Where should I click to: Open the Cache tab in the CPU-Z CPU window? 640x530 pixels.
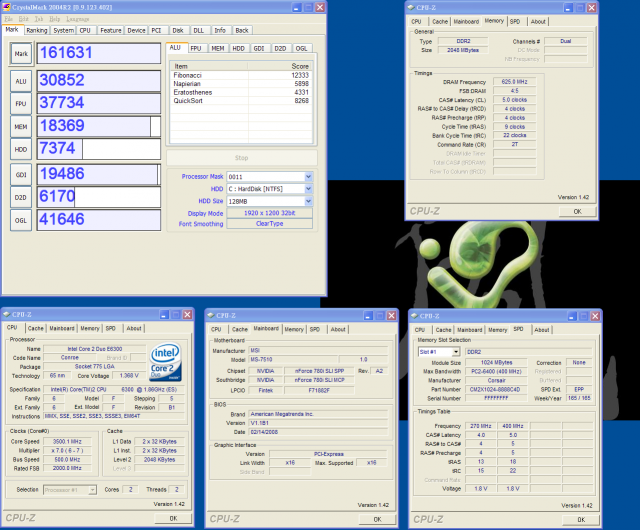pos(36,328)
